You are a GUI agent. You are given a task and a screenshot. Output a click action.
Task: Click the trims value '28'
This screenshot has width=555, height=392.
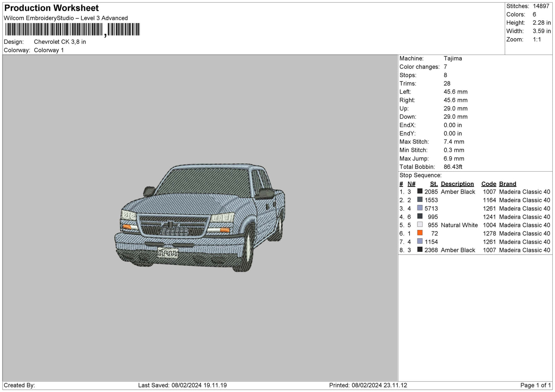point(447,83)
